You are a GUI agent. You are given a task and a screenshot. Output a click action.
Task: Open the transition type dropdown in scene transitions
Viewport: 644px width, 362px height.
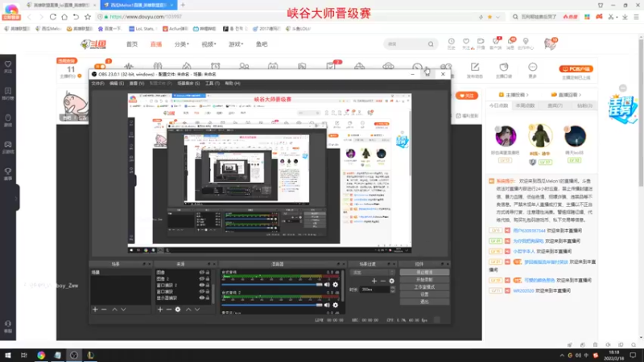coord(372,273)
